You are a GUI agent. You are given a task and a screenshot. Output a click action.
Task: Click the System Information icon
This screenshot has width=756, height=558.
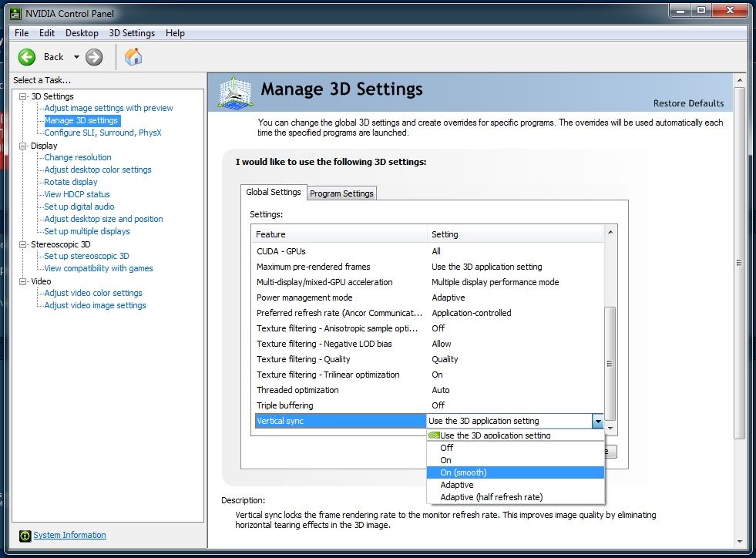coord(25,536)
